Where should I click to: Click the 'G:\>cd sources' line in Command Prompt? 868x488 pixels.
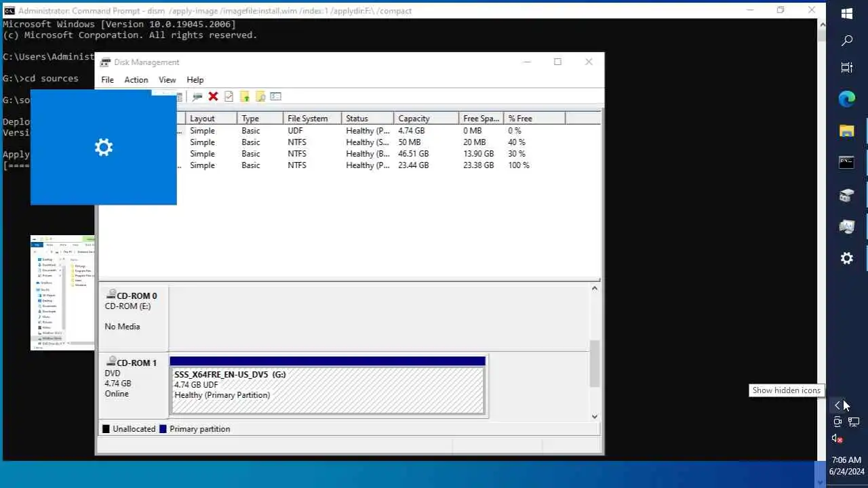point(41,79)
